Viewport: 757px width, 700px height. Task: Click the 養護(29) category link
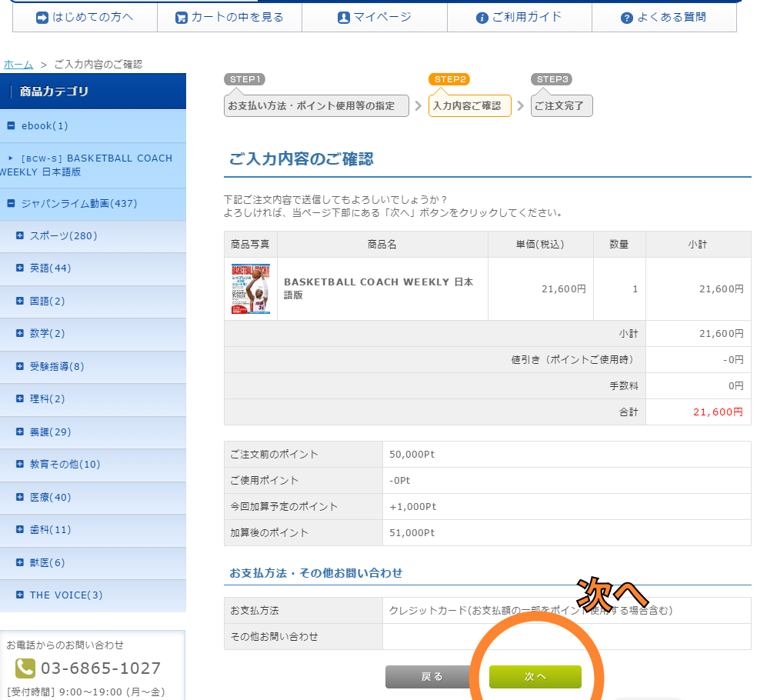[50, 432]
